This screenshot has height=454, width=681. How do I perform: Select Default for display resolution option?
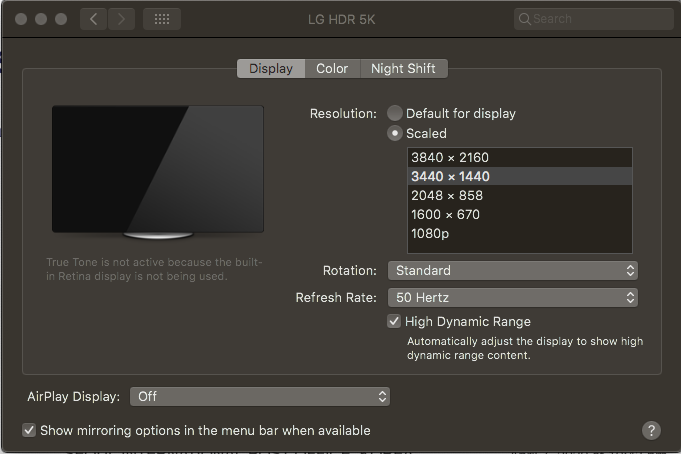point(395,113)
